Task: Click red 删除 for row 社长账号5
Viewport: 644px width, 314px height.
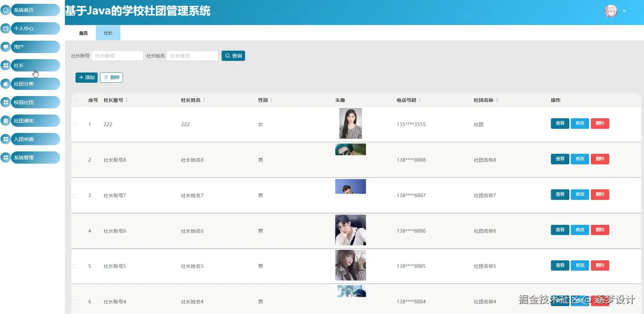Action: (600, 265)
